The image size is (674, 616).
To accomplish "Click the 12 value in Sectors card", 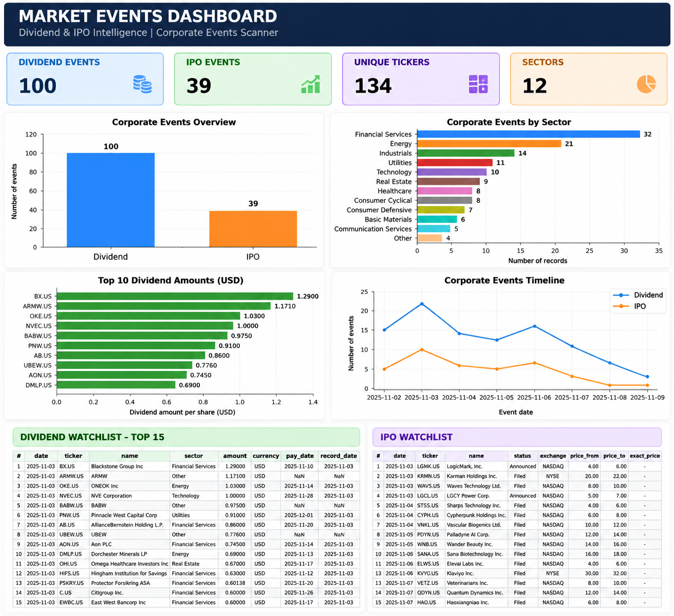I will pos(534,86).
